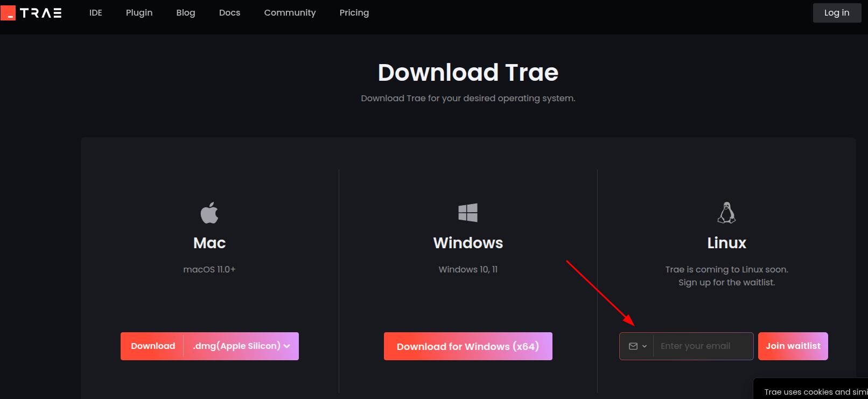868x399 pixels.
Task: Click the Windows logo icon
Action: click(468, 213)
